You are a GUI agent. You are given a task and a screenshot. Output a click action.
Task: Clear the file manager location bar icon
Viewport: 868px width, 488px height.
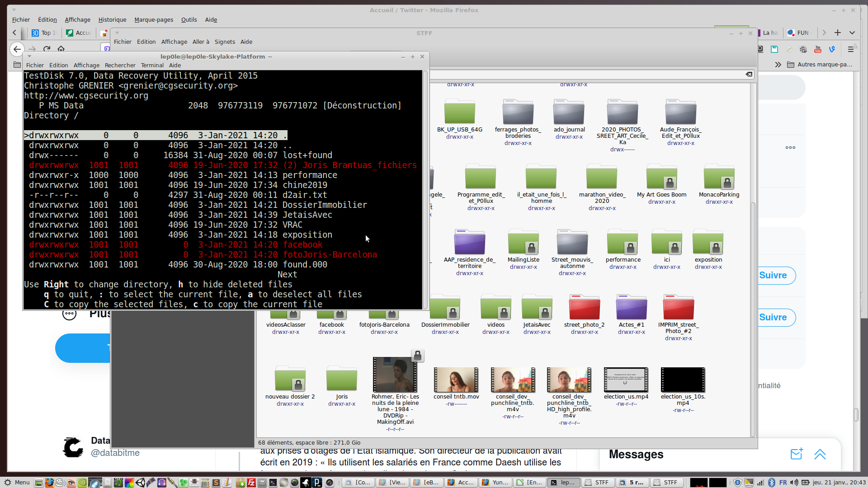point(749,74)
